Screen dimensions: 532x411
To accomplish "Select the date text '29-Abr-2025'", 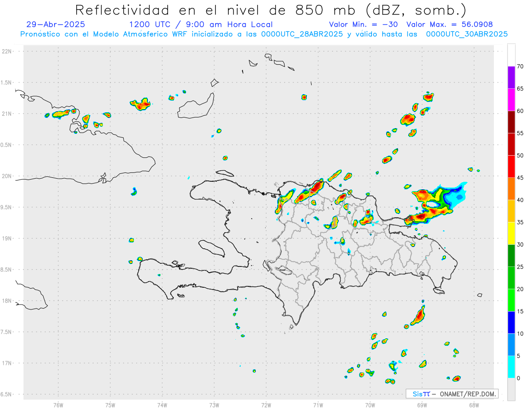I will [x=55, y=25].
